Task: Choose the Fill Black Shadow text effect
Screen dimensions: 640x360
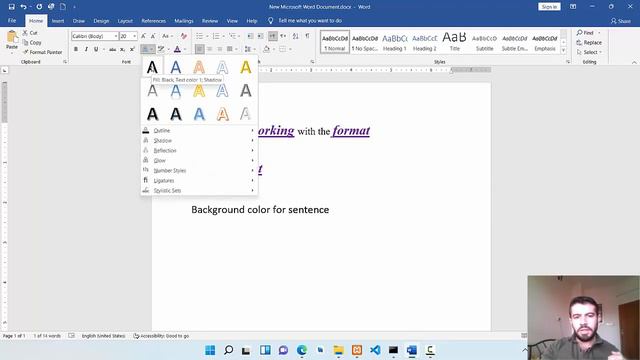Action: click(152, 67)
